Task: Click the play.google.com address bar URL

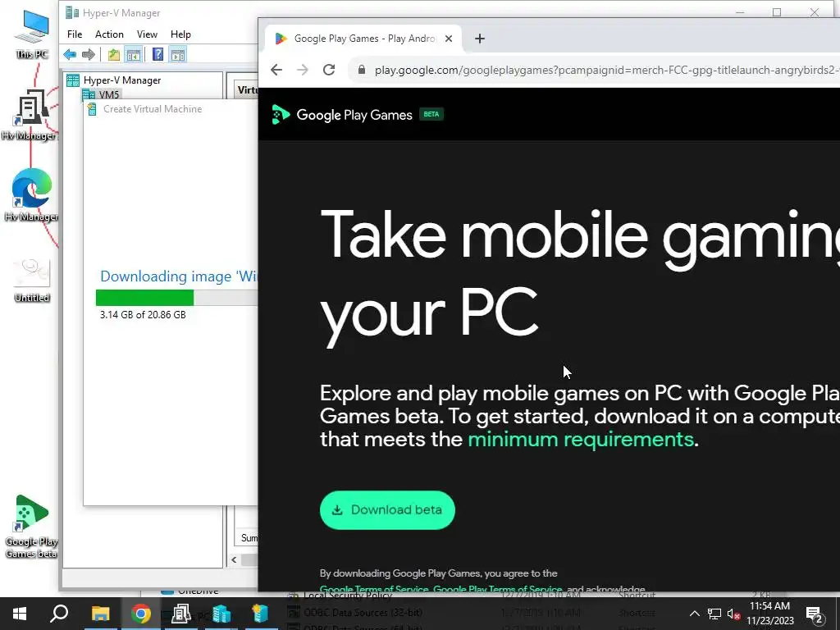Action: tap(605, 71)
